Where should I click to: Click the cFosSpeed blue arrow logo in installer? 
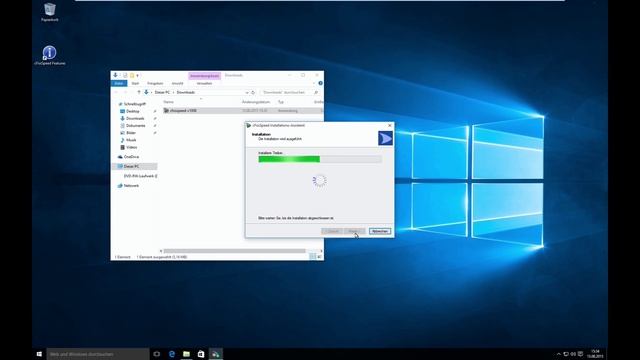(x=385, y=138)
